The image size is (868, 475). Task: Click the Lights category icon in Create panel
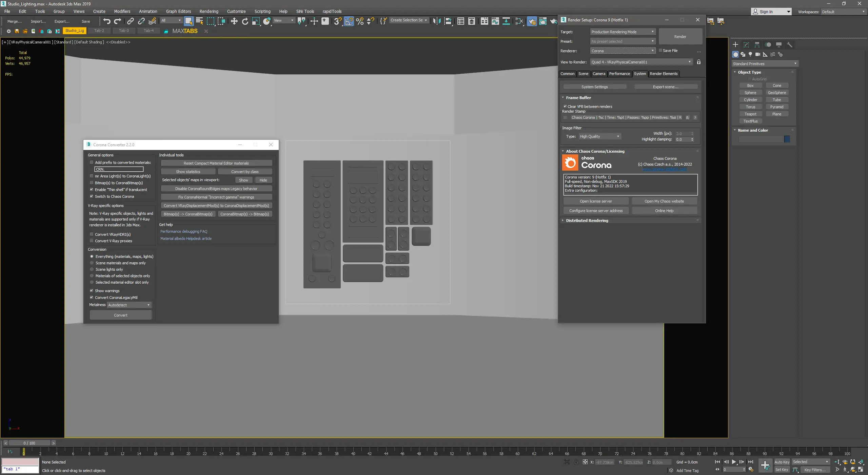click(x=750, y=54)
